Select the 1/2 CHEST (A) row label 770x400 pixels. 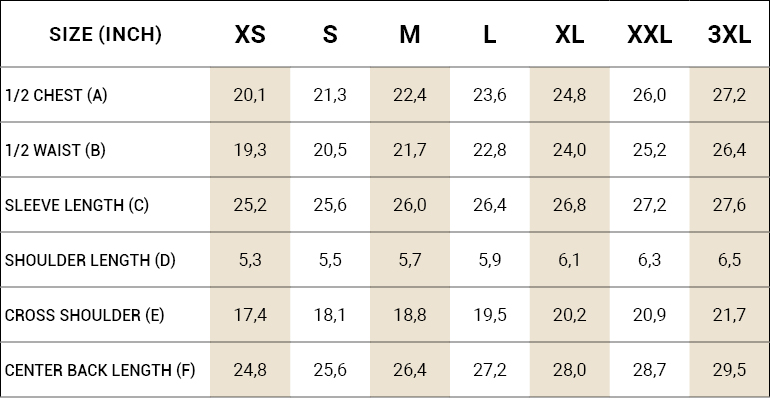[x=56, y=96]
